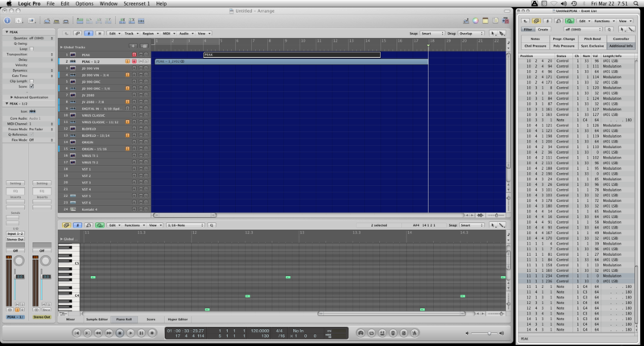The height and width of the screenshot is (346, 644).
Task: Select the pointer tool menu in Arrange area
Action: 493,33
